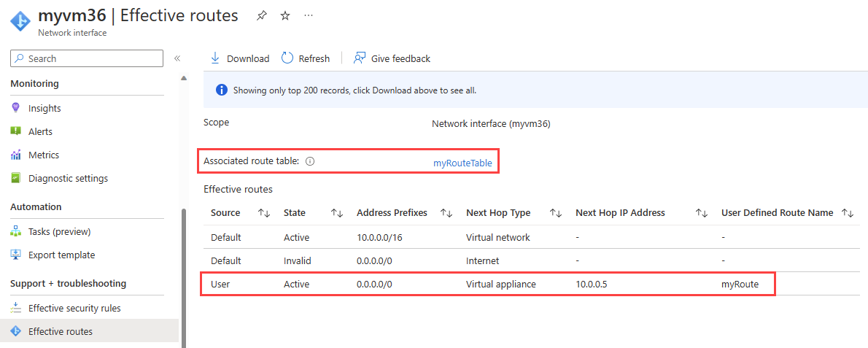Viewport: 868px width, 348px height.
Task: Mark page as favorite with star icon
Action: pyautogui.click(x=285, y=15)
